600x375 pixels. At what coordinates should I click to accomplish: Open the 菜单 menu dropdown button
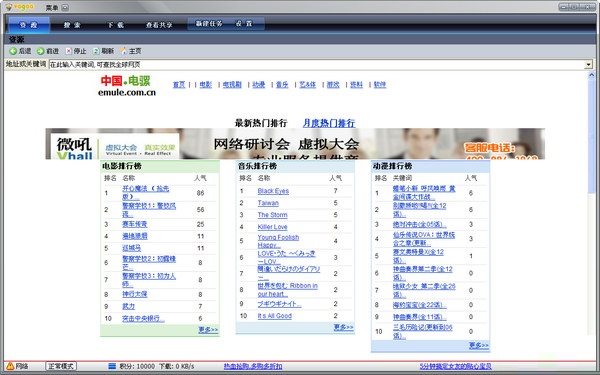pyautogui.click(x=65, y=7)
